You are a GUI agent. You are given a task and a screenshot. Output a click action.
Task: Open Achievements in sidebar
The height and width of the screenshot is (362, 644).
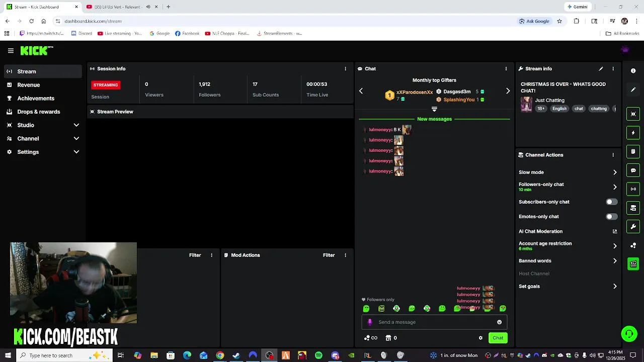tap(43, 99)
